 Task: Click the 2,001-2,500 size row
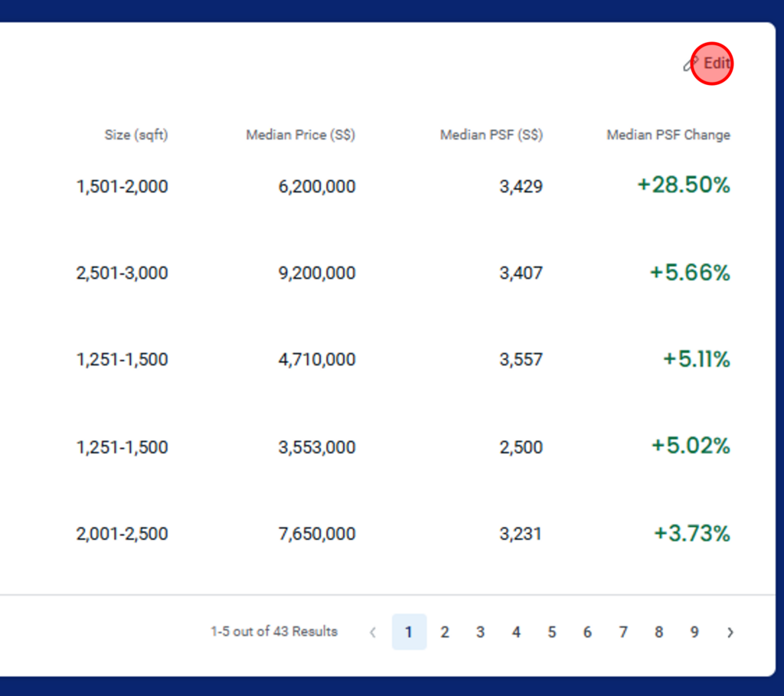pos(122,534)
